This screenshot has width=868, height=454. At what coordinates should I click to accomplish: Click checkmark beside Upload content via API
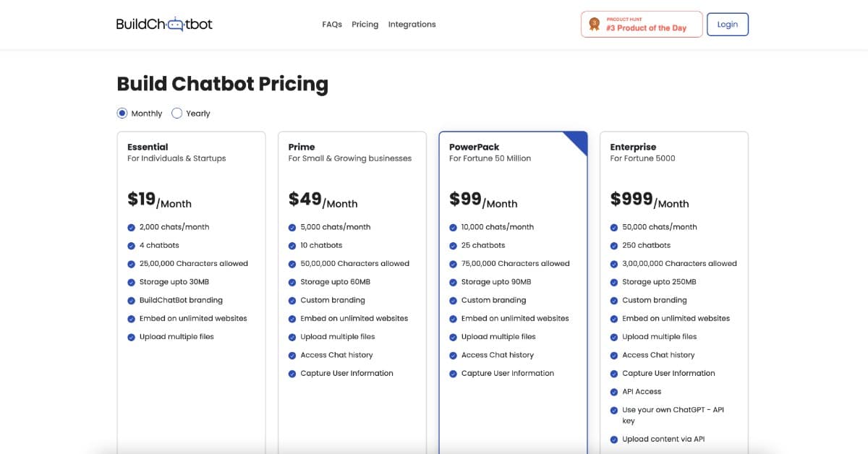point(614,440)
